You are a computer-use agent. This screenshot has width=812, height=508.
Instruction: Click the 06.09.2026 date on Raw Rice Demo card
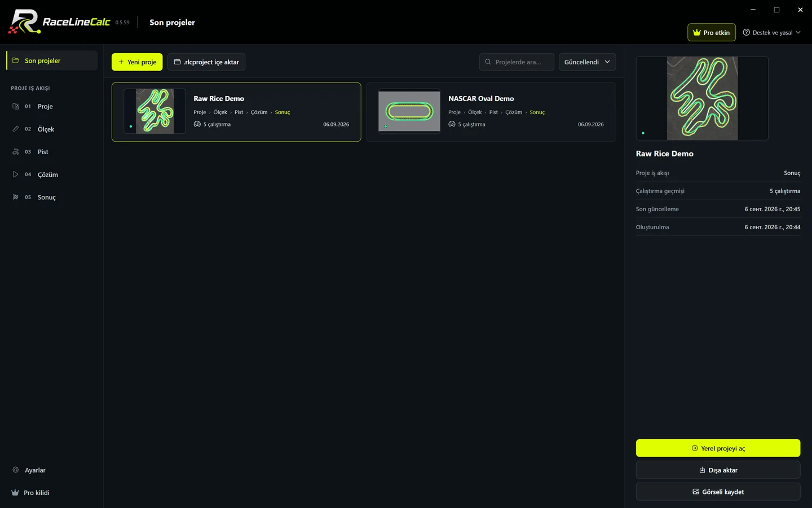pos(336,124)
